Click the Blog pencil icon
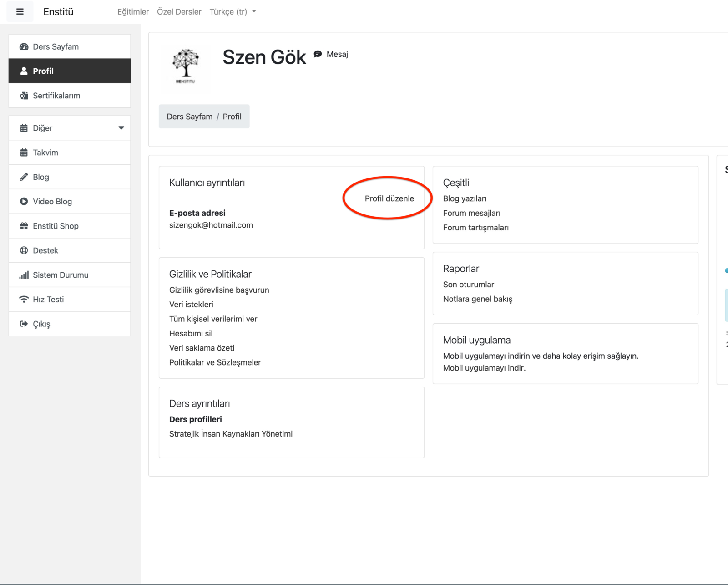Viewport: 728px width, 585px height. pos(24,177)
